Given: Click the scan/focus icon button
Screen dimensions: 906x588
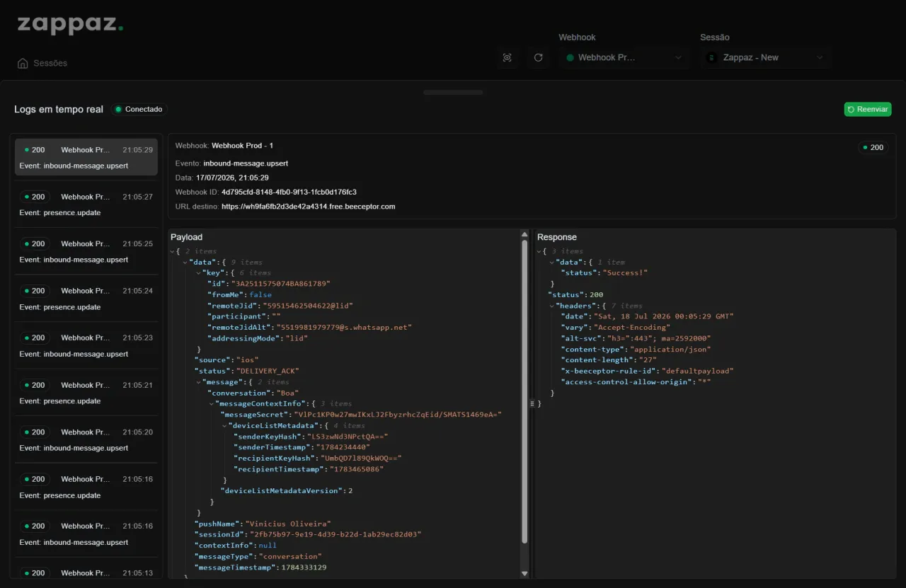Looking at the screenshot, I should (x=507, y=57).
